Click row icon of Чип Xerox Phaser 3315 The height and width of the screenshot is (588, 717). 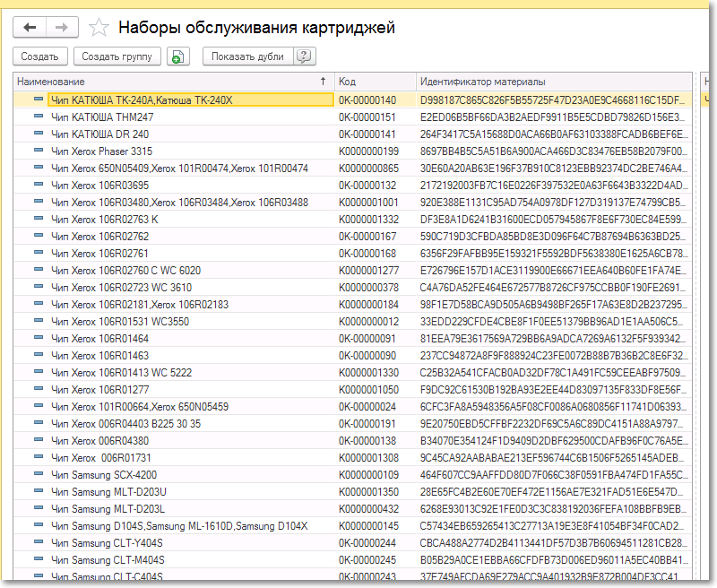[x=39, y=151]
